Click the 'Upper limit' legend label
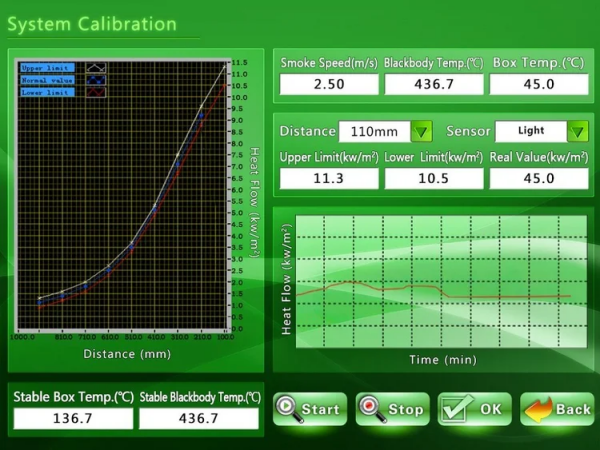The image size is (600, 450). tap(47, 68)
